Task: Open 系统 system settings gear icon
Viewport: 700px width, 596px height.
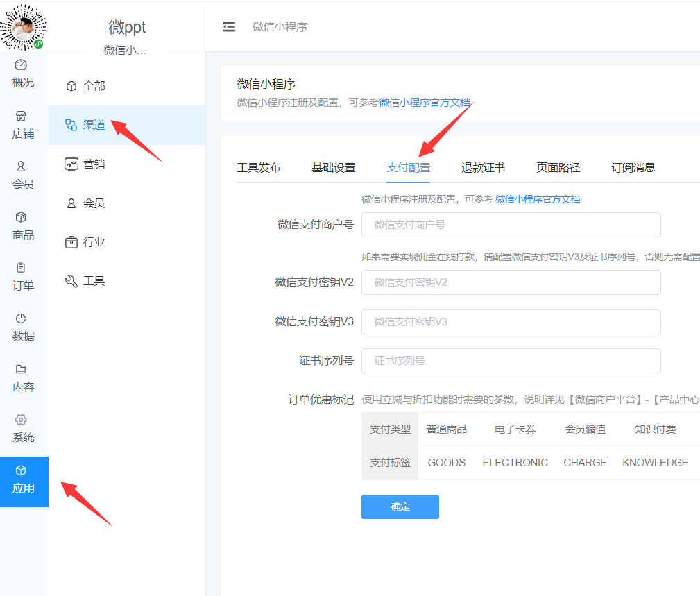Action: click(21, 420)
